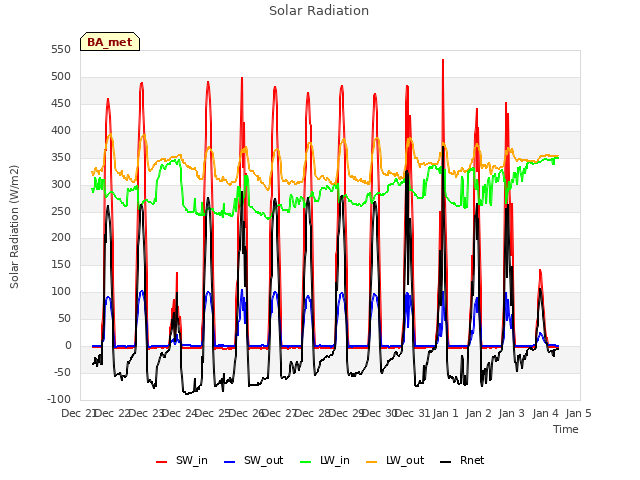Click the red SW_in legend swatch
This screenshot has width=640, height=480.
tap(162, 462)
